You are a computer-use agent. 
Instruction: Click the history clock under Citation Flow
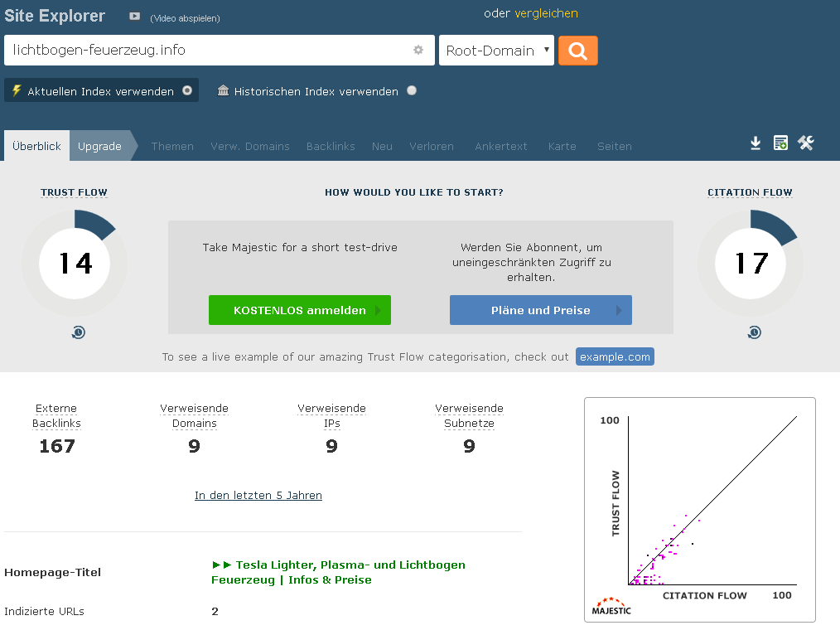pyautogui.click(x=755, y=332)
